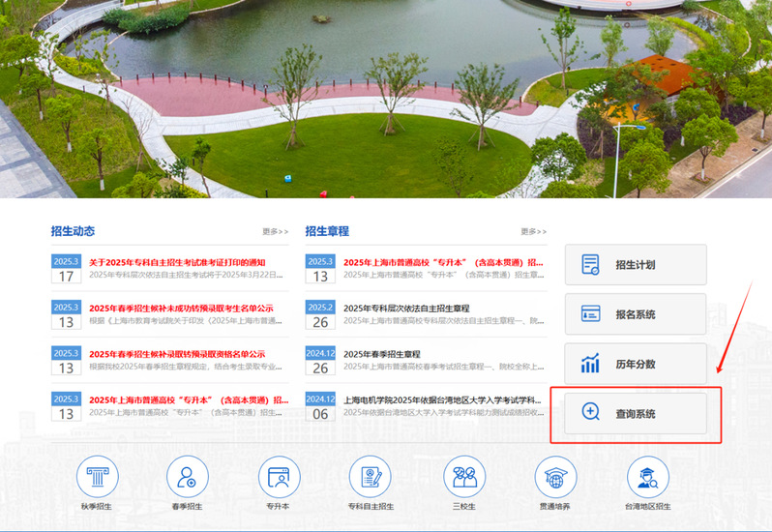Screen dimensions: 772x532
Task: Expand 更多 next to 招生动态
Action: pos(275,232)
